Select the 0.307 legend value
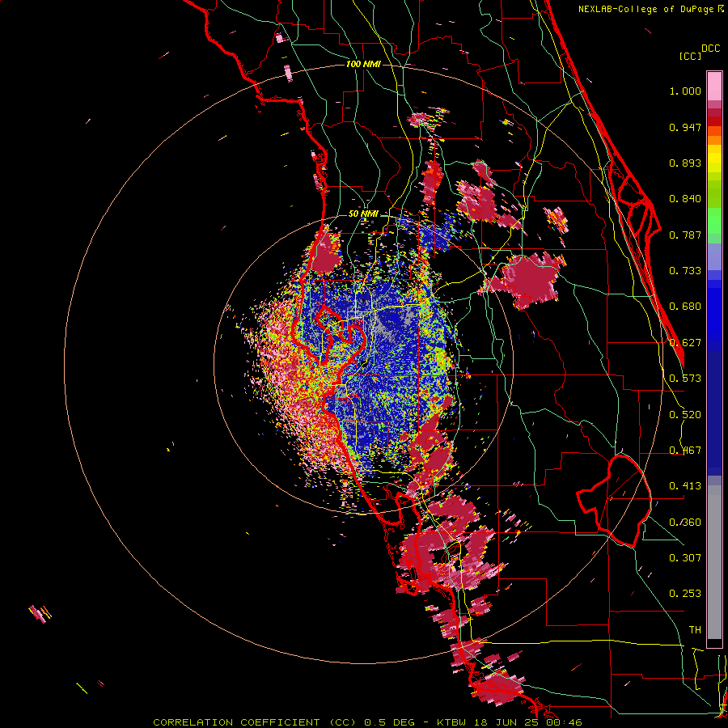 [685, 557]
